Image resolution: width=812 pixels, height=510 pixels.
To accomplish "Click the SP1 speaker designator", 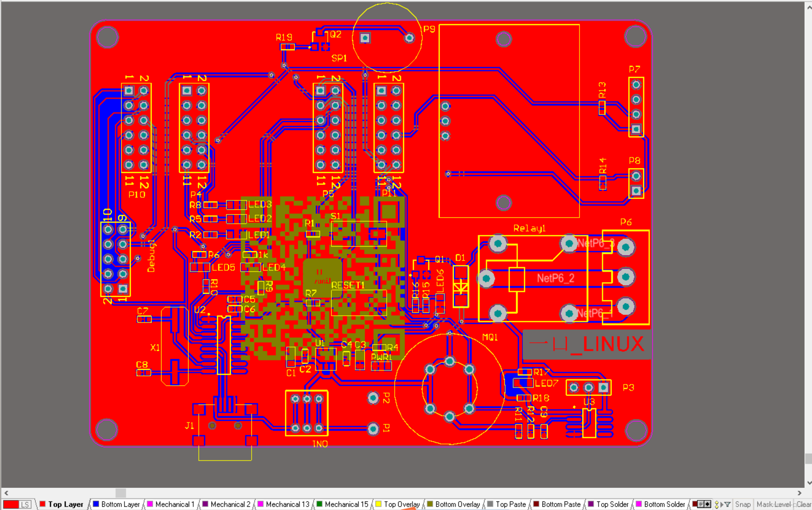I will 339,58.
